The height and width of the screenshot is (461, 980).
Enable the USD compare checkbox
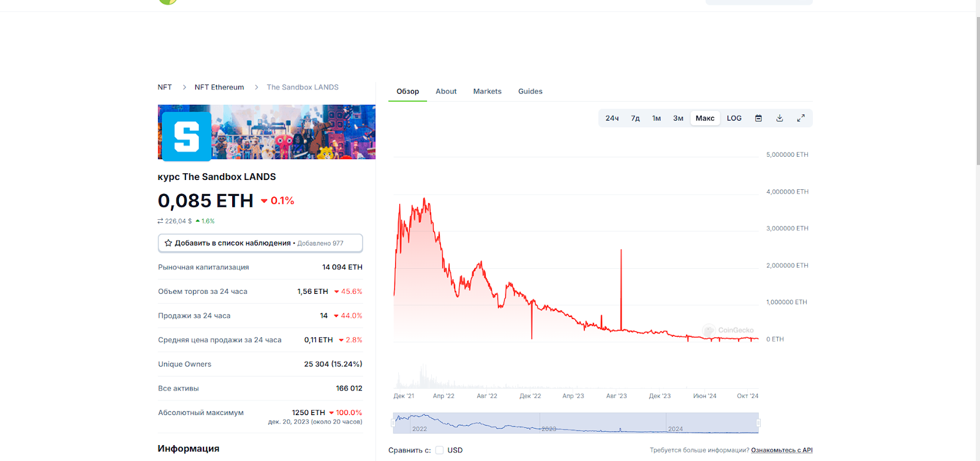coord(439,450)
